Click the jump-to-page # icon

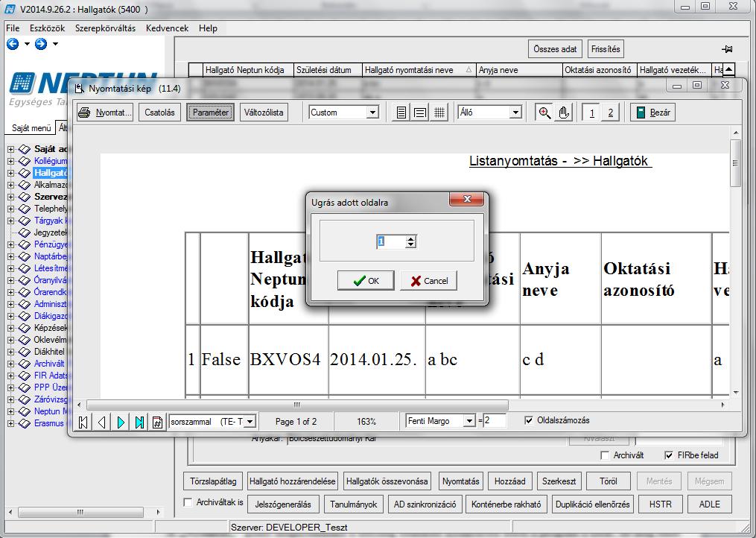click(x=157, y=423)
